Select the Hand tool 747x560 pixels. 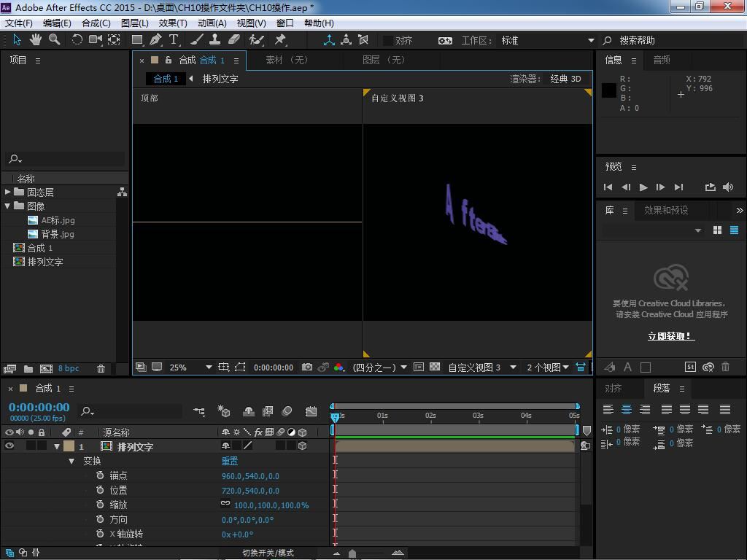pyautogui.click(x=36, y=40)
